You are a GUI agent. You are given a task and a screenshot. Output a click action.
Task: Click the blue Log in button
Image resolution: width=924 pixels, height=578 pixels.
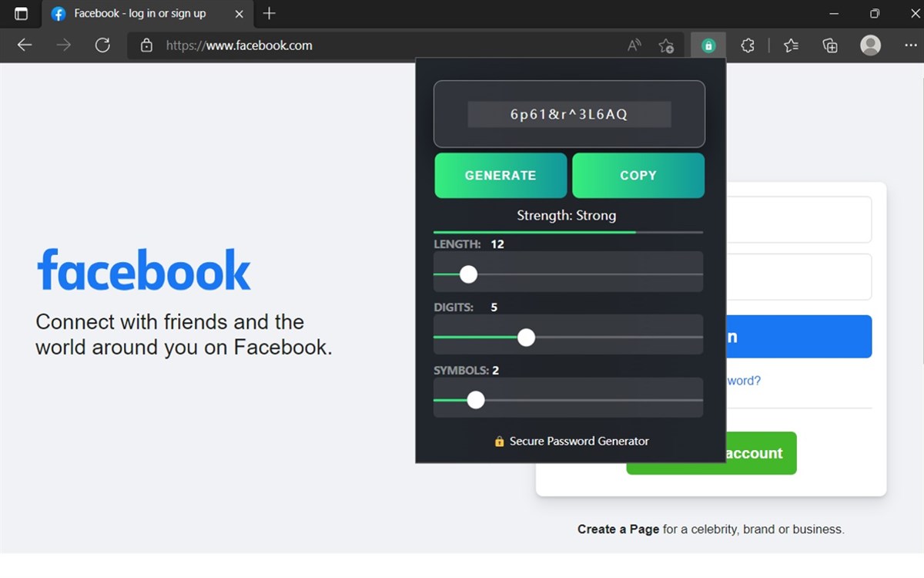click(x=798, y=337)
